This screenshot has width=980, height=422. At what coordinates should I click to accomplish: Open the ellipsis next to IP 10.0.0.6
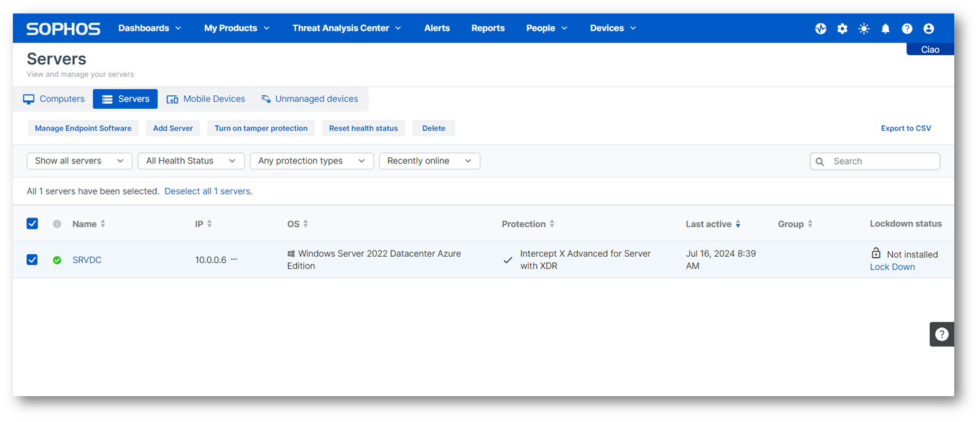[x=234, y=259]
